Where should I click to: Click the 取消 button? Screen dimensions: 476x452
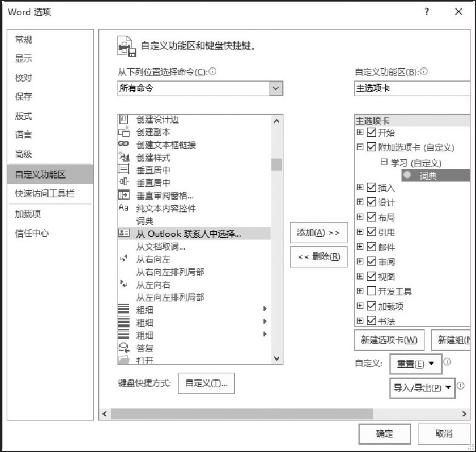click(x=444, y=434)
